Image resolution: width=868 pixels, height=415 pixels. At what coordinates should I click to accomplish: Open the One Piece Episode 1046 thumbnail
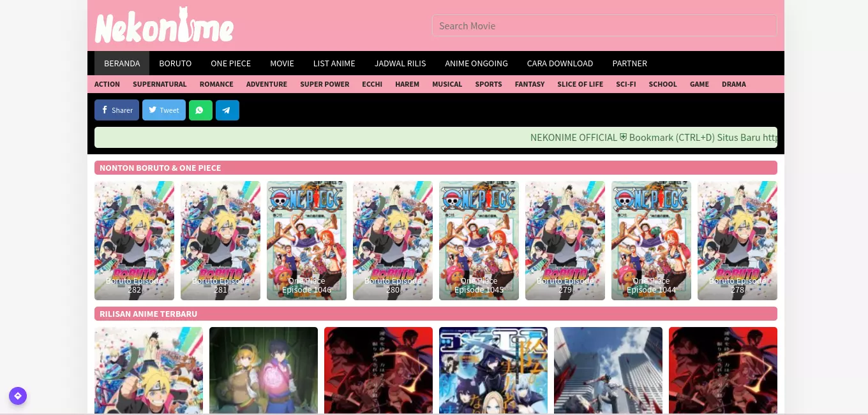coord(306,240)
